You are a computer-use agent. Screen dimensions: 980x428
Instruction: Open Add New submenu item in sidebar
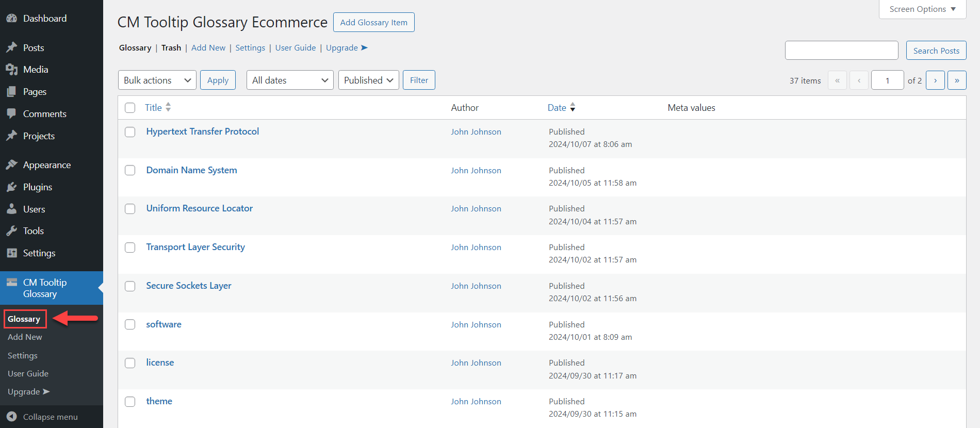[x=25, y=337]
